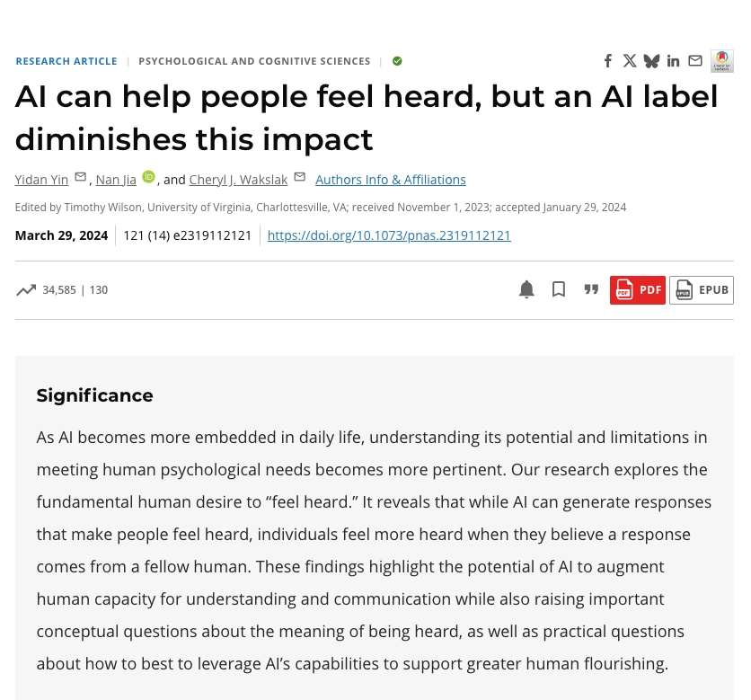Download the PDF version
Viewport: 751px width, 700px height.
click(x=638, y=289)
